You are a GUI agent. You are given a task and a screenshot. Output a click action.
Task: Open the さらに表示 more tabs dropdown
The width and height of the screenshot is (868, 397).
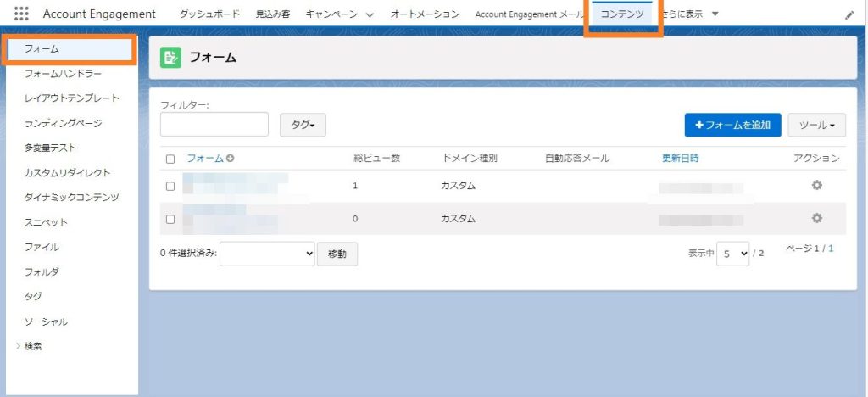[715, 14]
